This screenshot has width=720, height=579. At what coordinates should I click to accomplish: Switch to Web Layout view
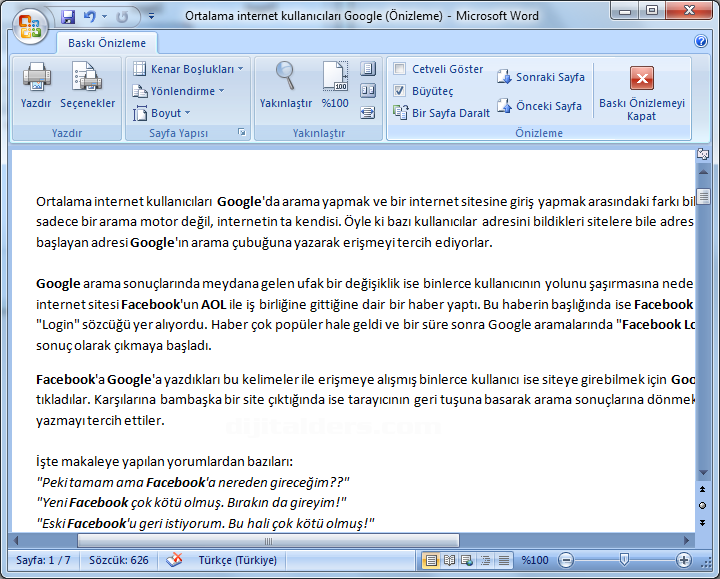click(x=467, y=560)
